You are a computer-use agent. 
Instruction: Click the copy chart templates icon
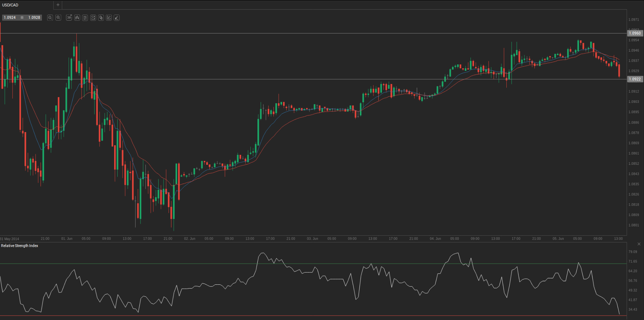click(101, 17)
